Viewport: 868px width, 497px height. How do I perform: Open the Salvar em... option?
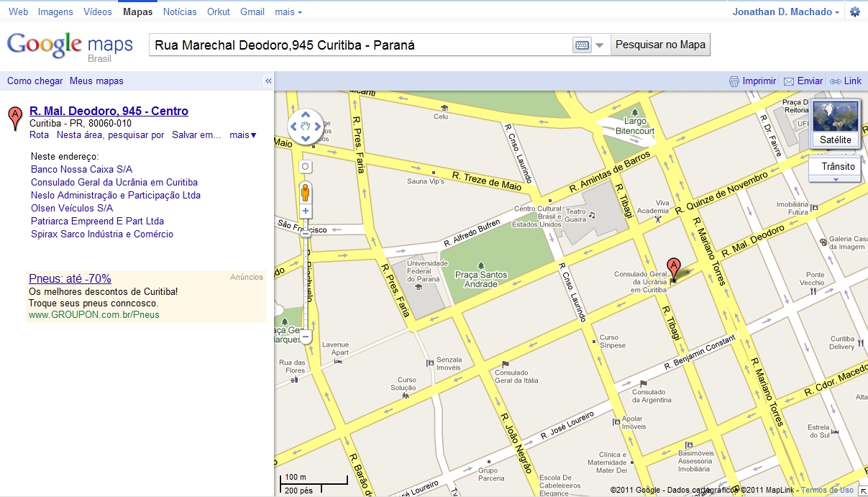196,135
